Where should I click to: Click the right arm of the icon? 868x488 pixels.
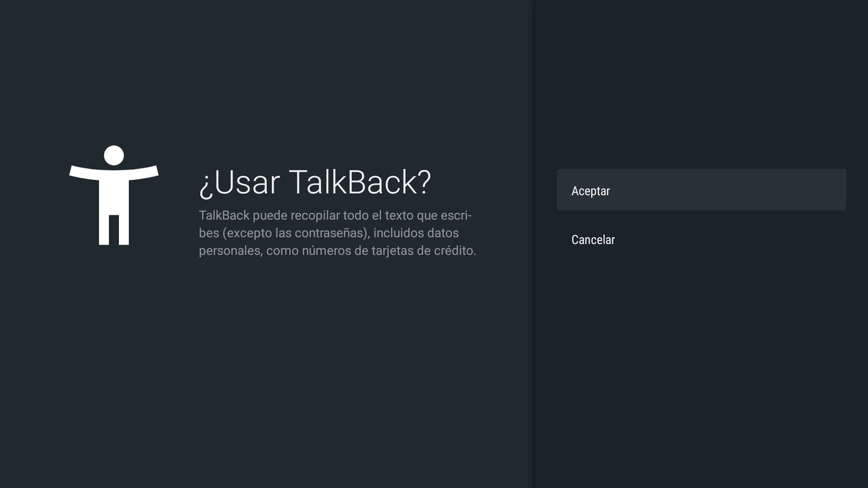(x=145, y=172)
